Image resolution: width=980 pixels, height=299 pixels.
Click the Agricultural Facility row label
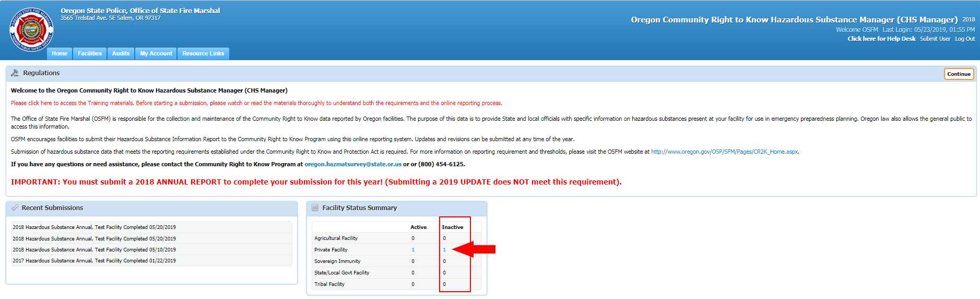pyautogui.click(x=336, y=238)
